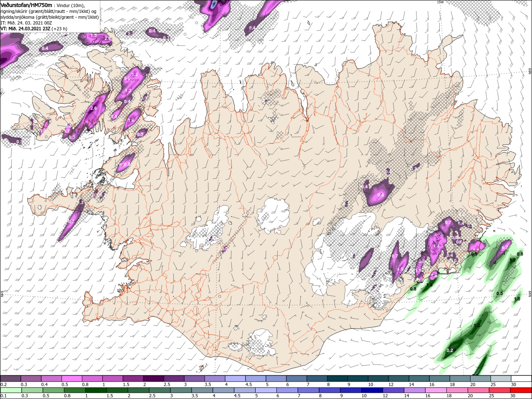Pick the dark teal 9 swatch in upper legend

click(357, 379)
